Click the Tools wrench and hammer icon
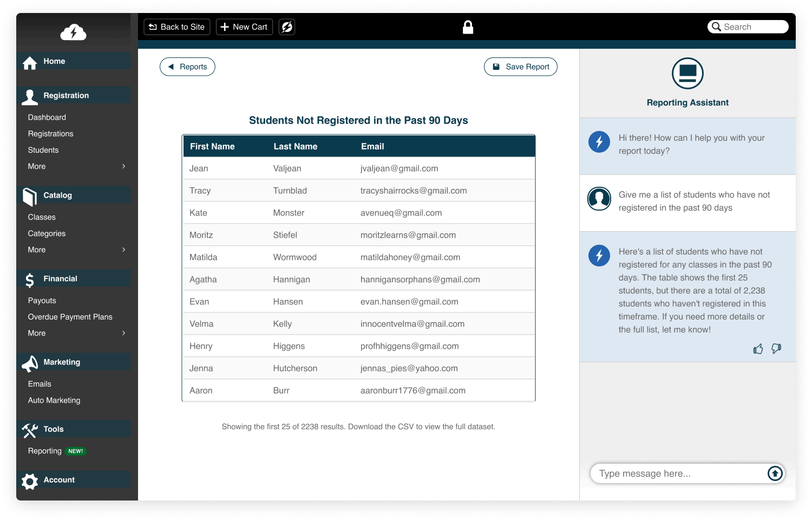 click(x=30, y=431)
